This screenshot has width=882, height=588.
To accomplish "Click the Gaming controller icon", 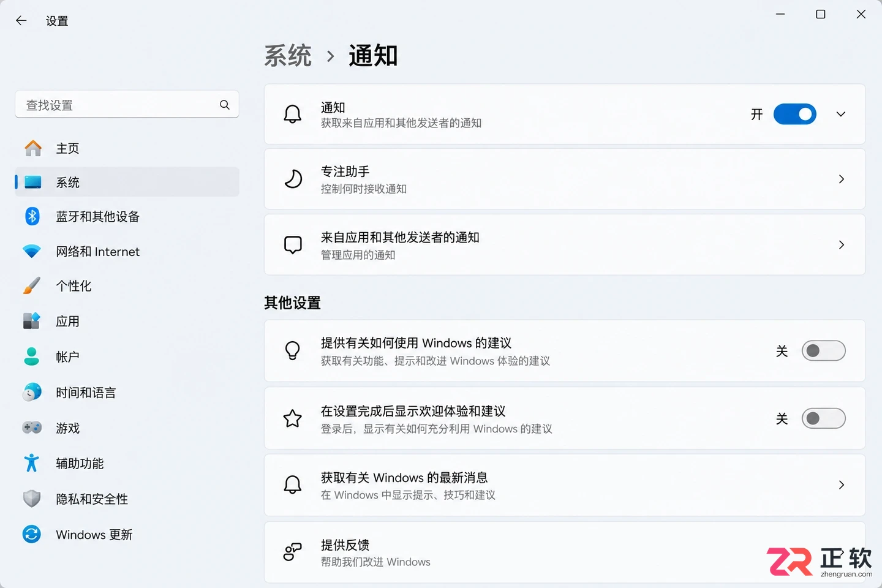I will (x=32, y=428).
